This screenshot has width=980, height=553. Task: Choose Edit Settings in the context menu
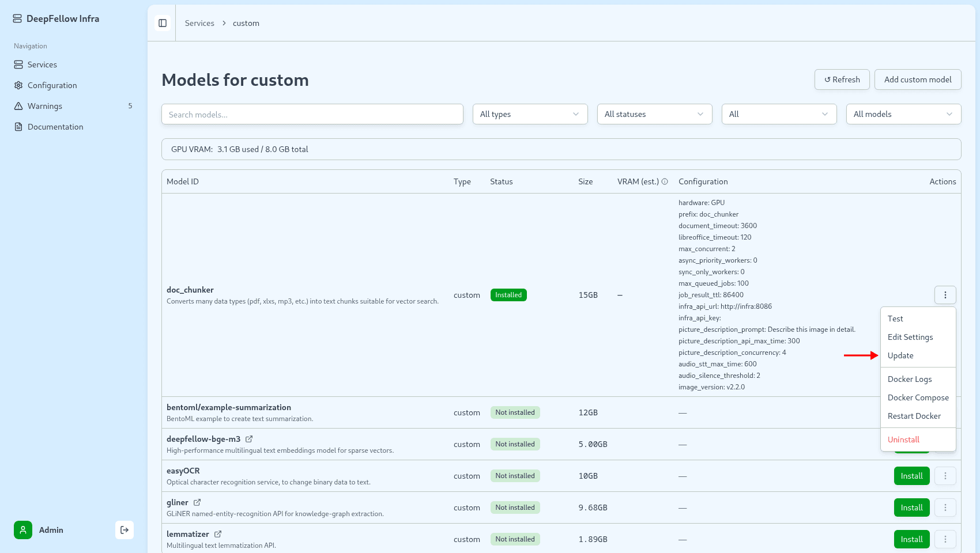[918, 337]
